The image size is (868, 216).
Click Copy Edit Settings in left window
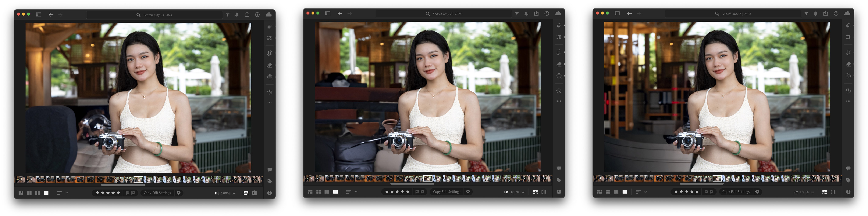(157, 193)
